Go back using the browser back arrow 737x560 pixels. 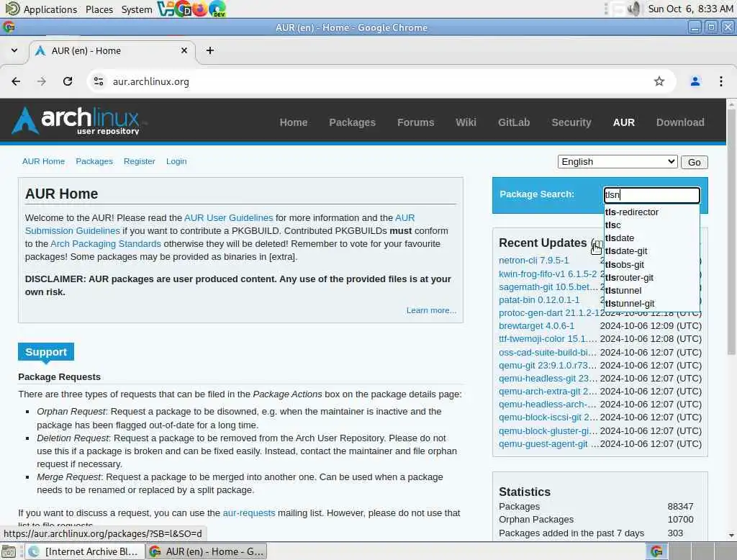[16, 81]
